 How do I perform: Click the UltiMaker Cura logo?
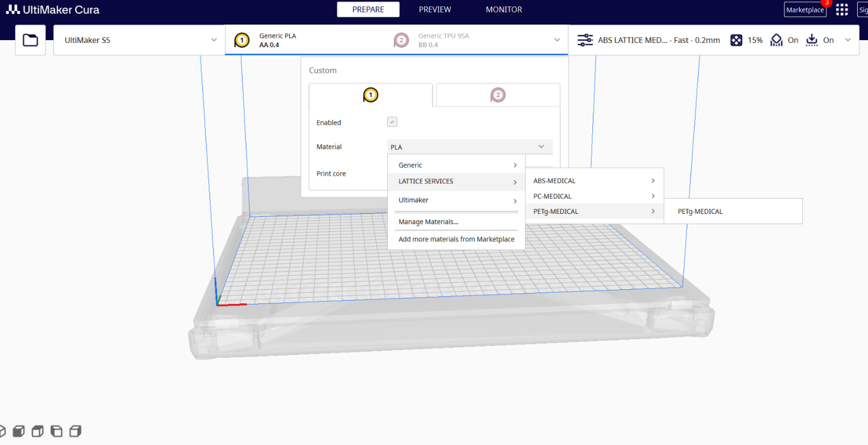(x=53, y=10)
